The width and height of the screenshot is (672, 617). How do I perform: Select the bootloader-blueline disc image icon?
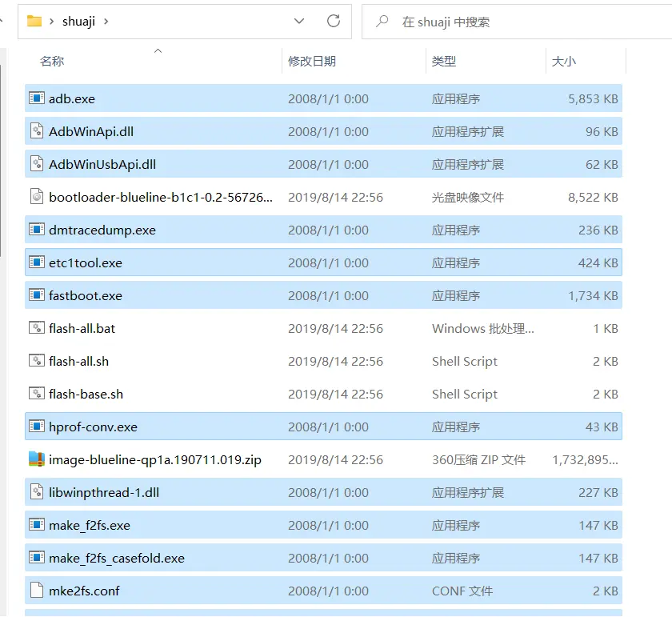[x=37, y=197]
